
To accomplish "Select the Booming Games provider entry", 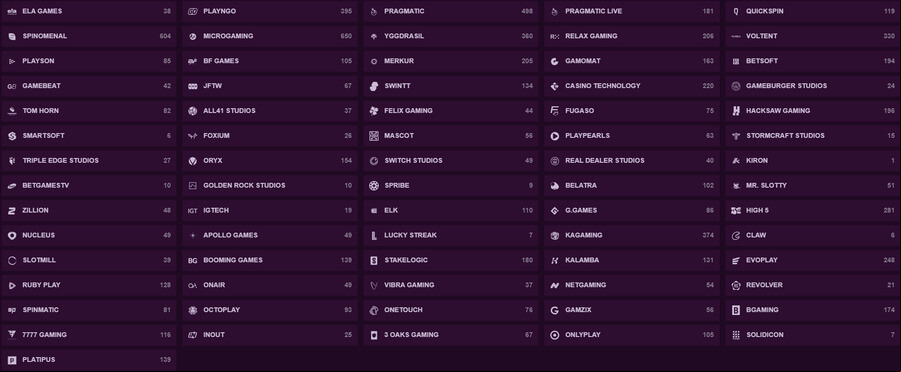I will point(269,260).
